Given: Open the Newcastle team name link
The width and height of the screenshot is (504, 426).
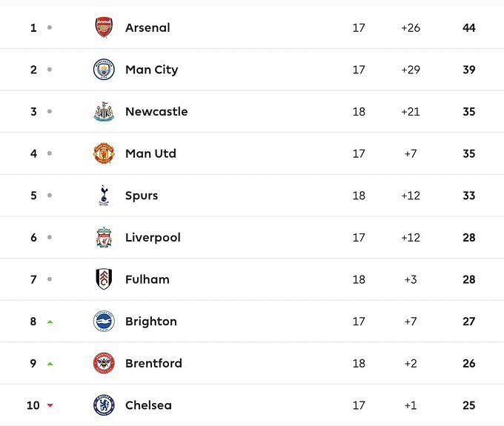Looking at the screenshot, I should 156,111.
